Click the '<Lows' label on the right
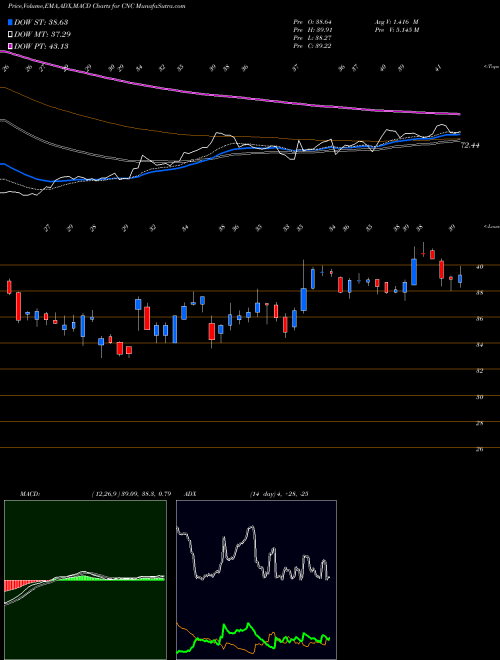This screenshot has width=500, height=660. [491, 226]
